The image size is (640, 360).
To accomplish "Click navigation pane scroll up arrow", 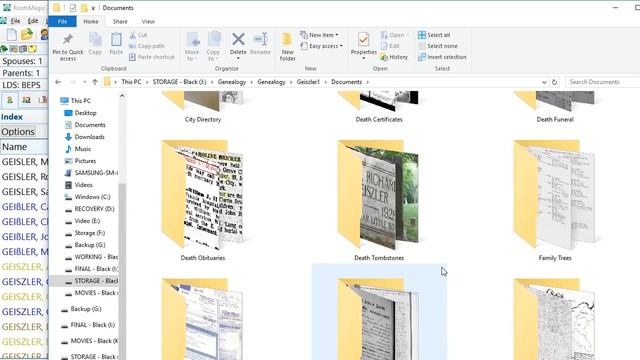I will pos(122,96).
